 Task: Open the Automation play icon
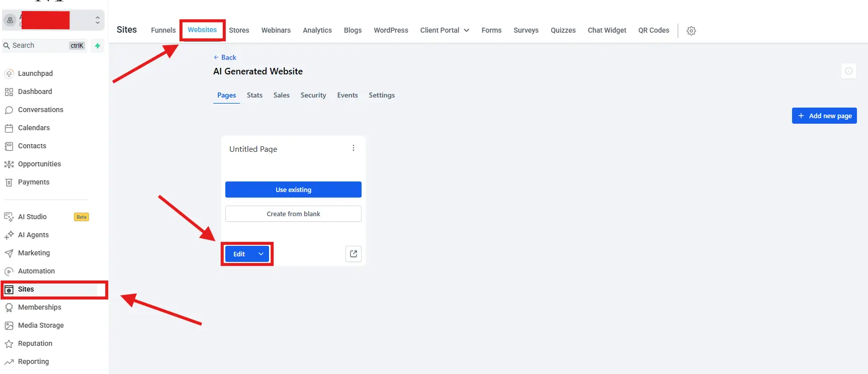click(x=9, y=271)
